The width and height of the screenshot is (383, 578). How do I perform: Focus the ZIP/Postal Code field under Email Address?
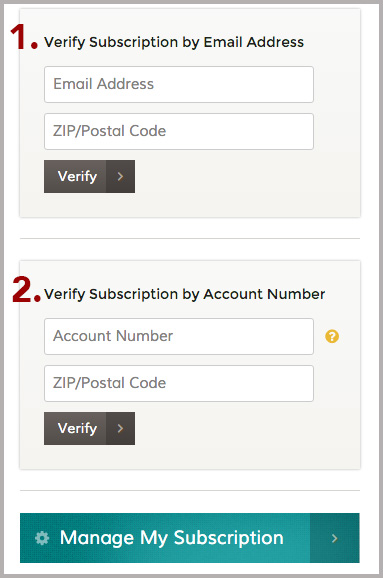[179, 132]
